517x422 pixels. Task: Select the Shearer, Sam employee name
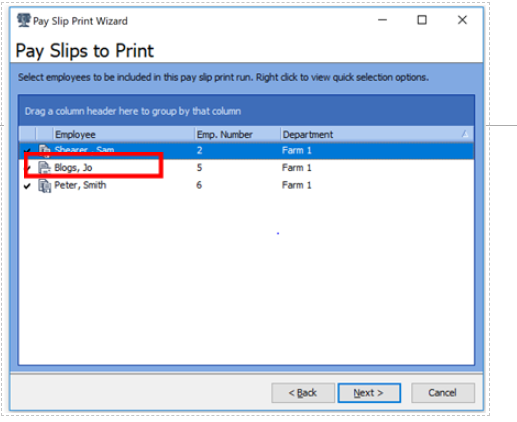[84, 150]
